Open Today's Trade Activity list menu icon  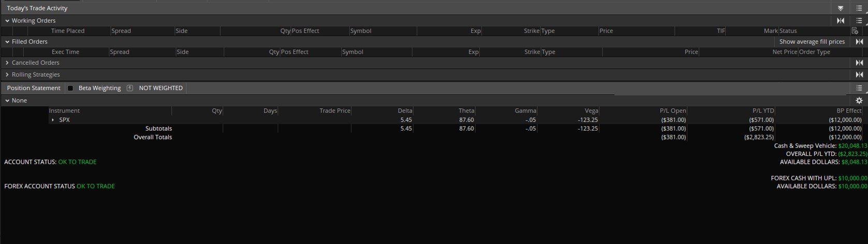point(859,8)
